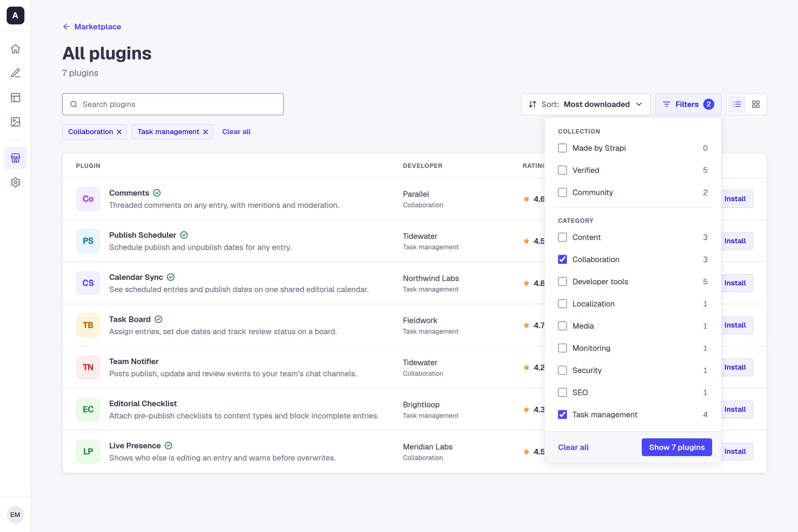The height and width of the screenshot is (532, 798).
Task: Click the PLUGIN column header
Action: click(88, 166)
